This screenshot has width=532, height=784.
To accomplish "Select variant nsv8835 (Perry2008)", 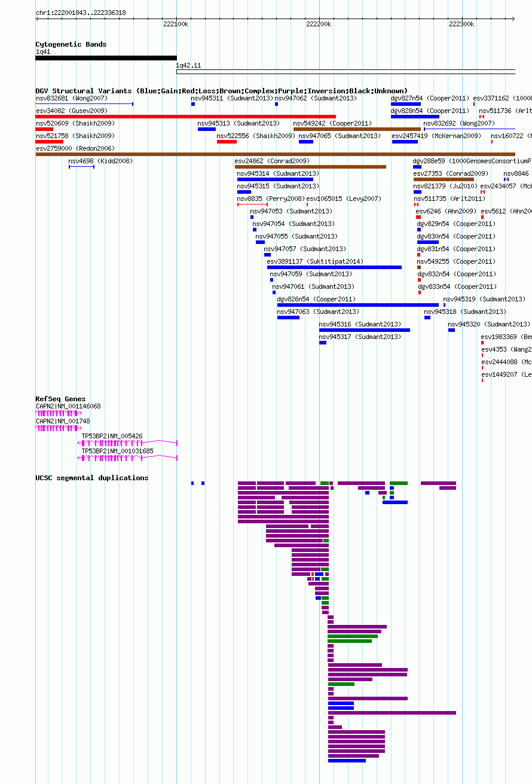I will point(271,199).
